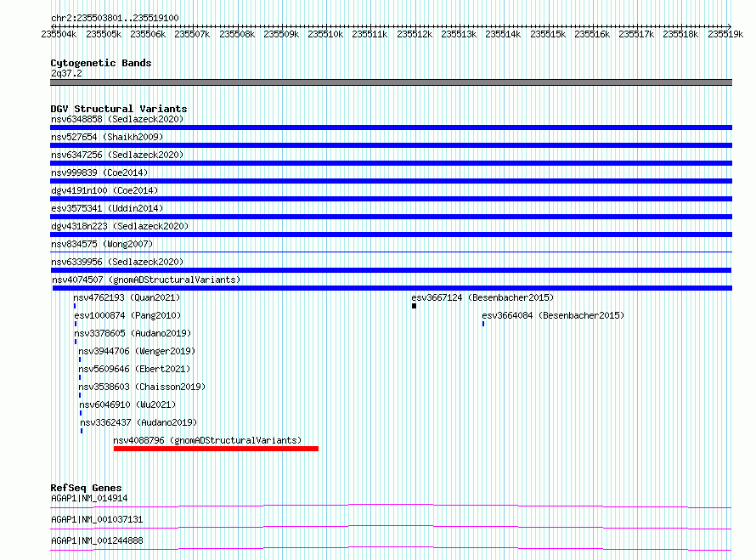Click the nsv999839 (Coe2014) variant label
This screenshot has width=756, height=560.
pos(99,173)
